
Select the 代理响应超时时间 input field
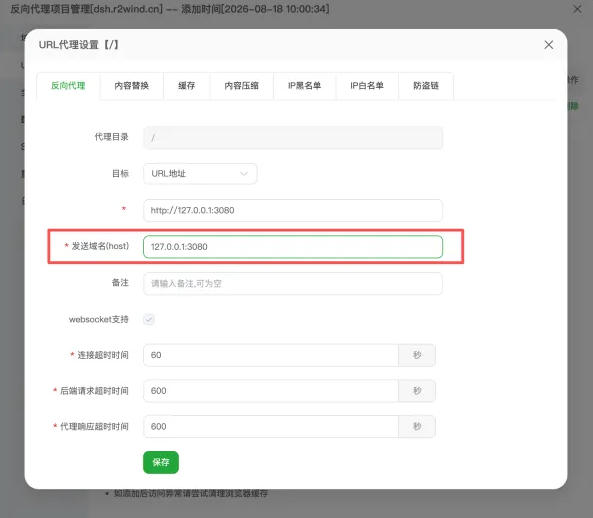(x=271, y=426)
